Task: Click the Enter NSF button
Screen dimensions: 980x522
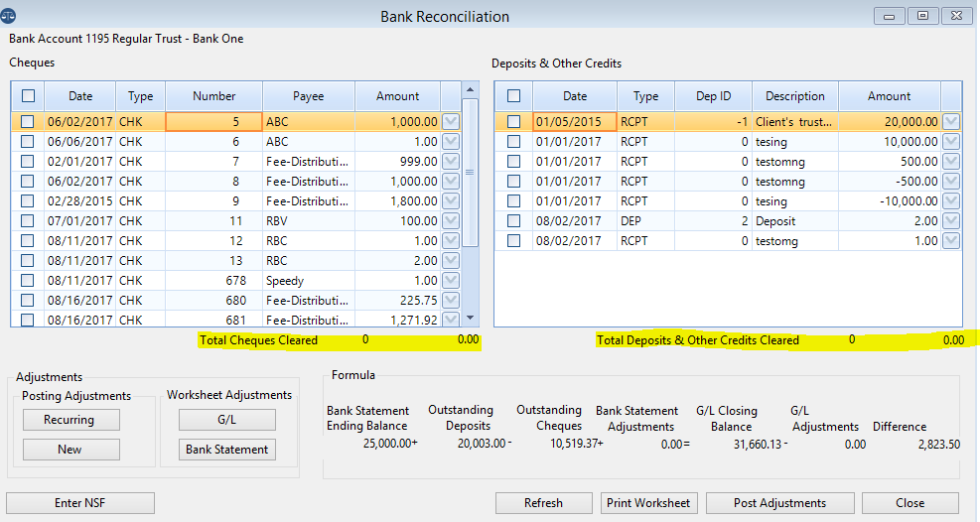Action: point(80,503)
